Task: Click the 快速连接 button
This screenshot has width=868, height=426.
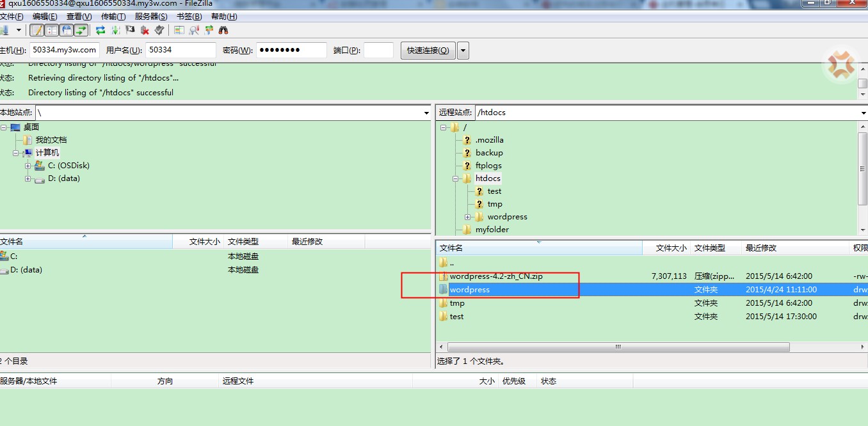Action: [x=428, y=51]
